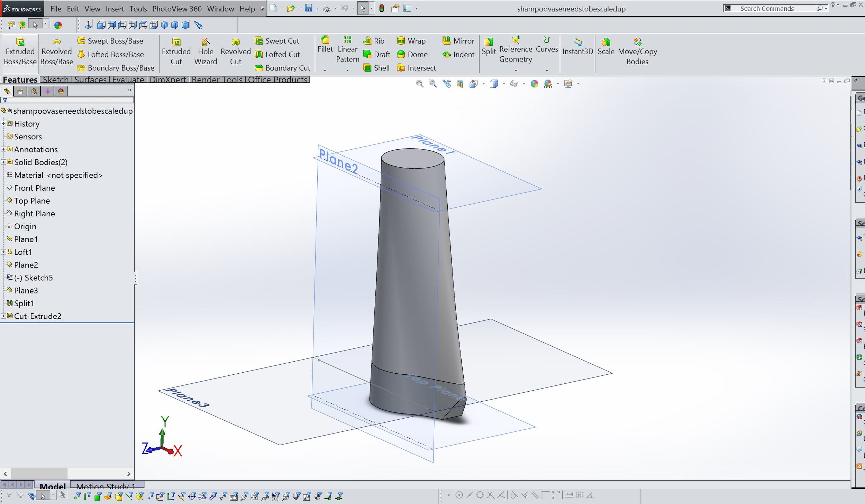Click the feature tree filter field
The height and width of the screenshot is (504, 865).
pos(67,100)
